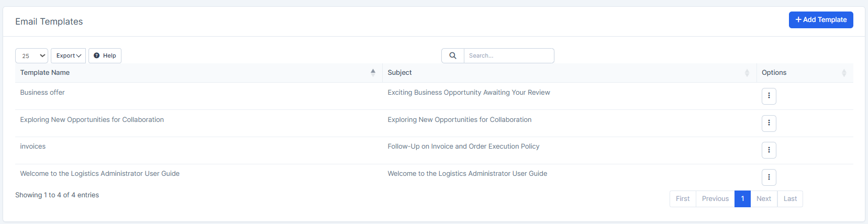Select page 1 in pagination
868x224 pixels.
(742, 199)
